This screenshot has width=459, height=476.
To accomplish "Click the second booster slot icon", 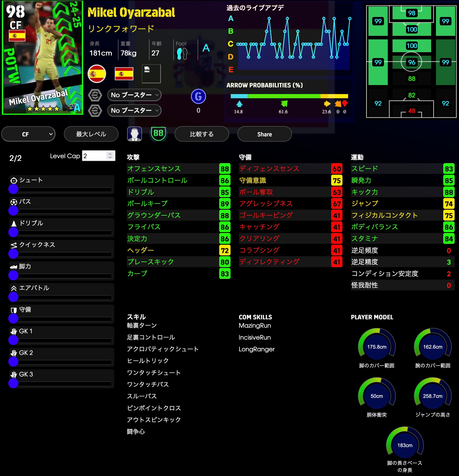I will (x=95, y=111).
